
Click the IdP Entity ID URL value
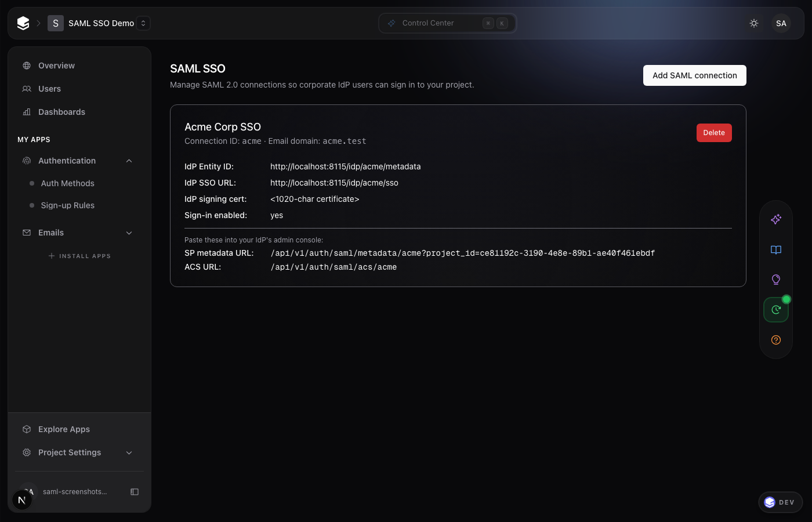346,166
